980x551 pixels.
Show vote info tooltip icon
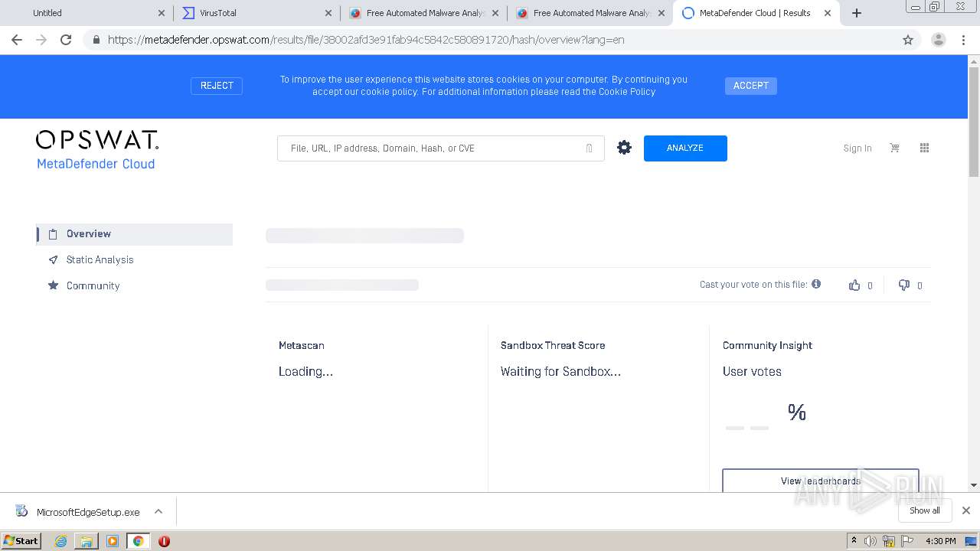[x=816, y=284]
